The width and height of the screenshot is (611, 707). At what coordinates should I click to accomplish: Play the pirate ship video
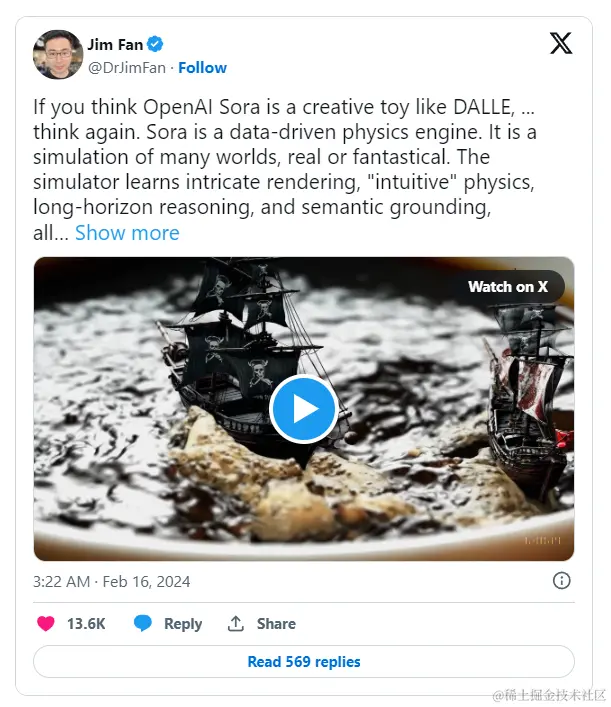[303, 408]
